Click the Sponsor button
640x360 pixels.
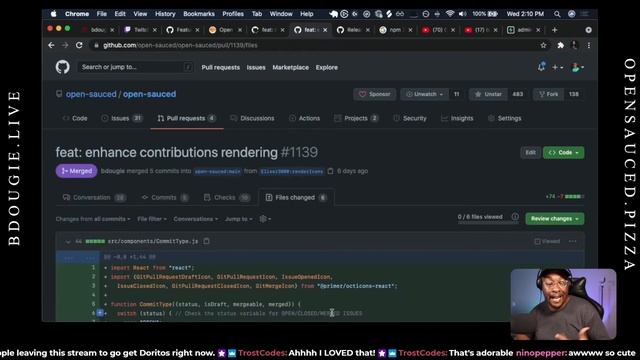point(375,94)
